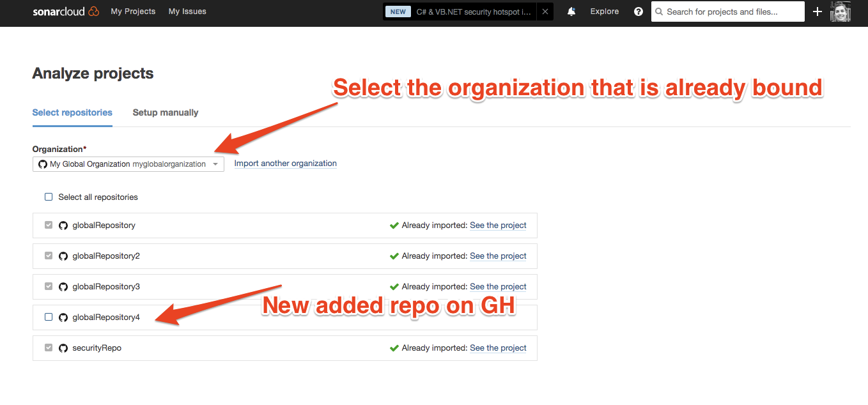Screen dimensions: 868x405
Task: Click the globalRepository4 repository name
Action: point(106,317)
